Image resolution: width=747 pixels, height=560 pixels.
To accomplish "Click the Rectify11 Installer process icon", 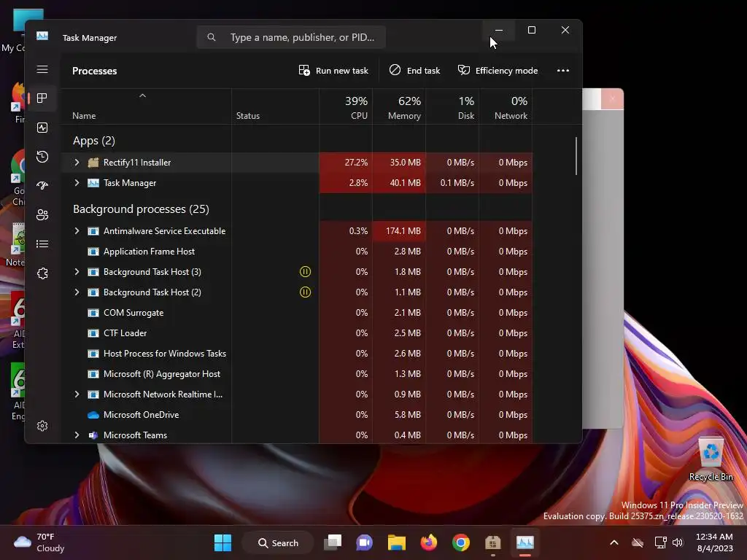I will click(93, 163).
